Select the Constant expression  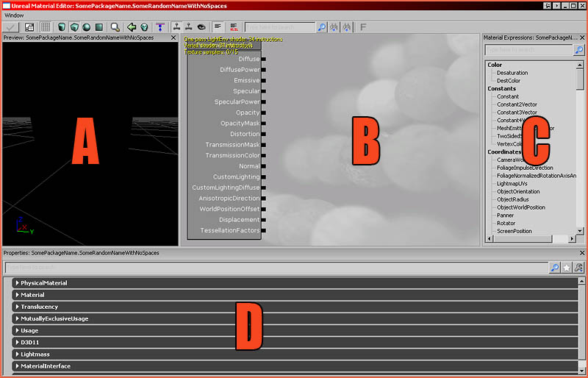508,96
